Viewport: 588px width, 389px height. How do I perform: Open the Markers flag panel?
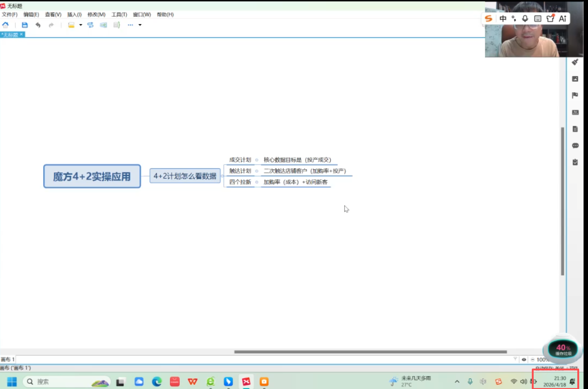(x=575, y=96)
